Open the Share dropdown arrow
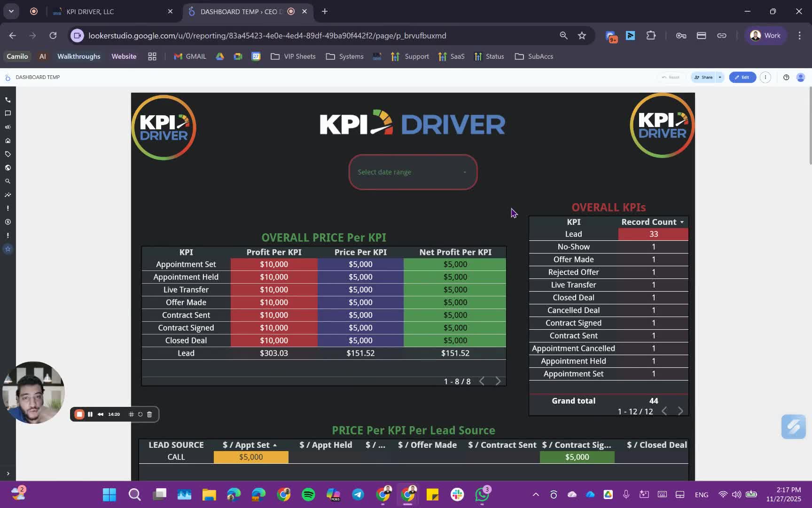This screenshot has height=508, width=812. pos(720,77)
